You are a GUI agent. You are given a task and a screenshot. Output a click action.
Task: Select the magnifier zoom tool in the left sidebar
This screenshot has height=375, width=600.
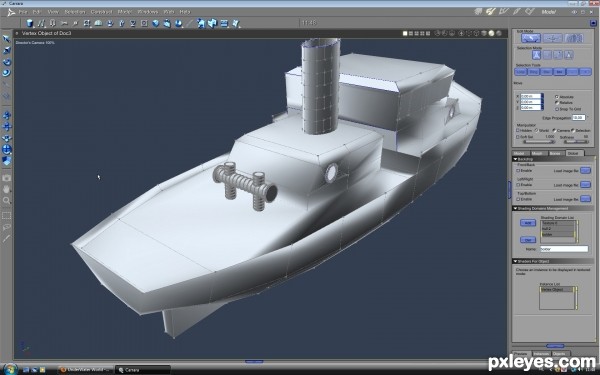click(x=7, y=200)
